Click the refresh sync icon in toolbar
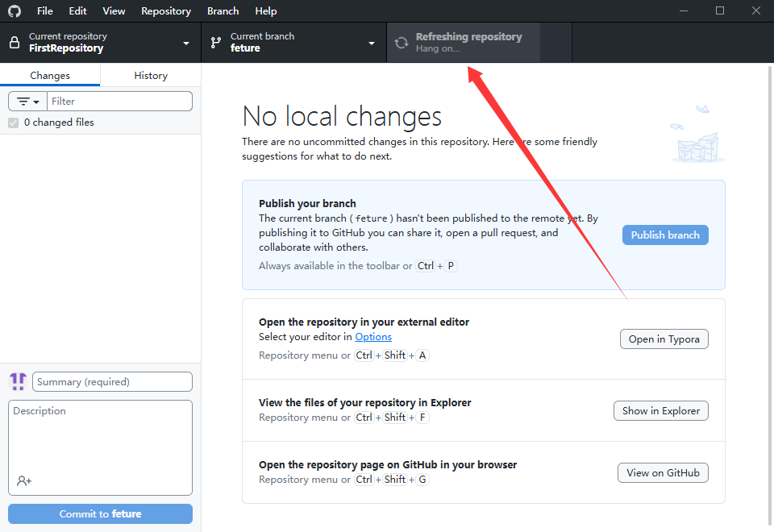 (x=401, y=43)
